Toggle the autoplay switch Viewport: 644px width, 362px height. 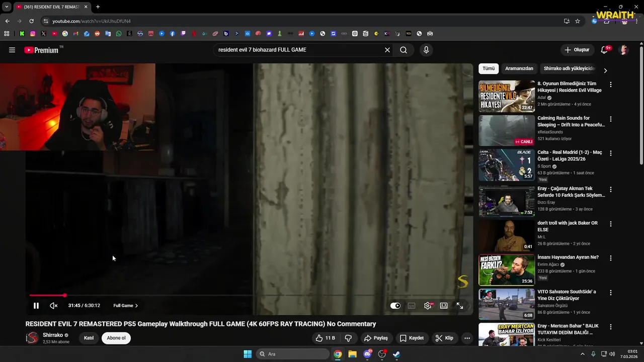click(395, 306)
